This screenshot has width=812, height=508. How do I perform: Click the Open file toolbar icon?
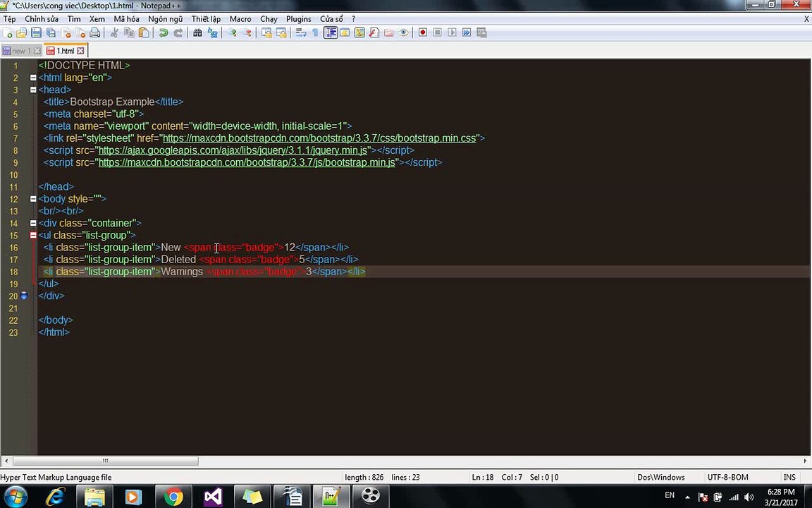pyautogui.click(x=21, y=32)
